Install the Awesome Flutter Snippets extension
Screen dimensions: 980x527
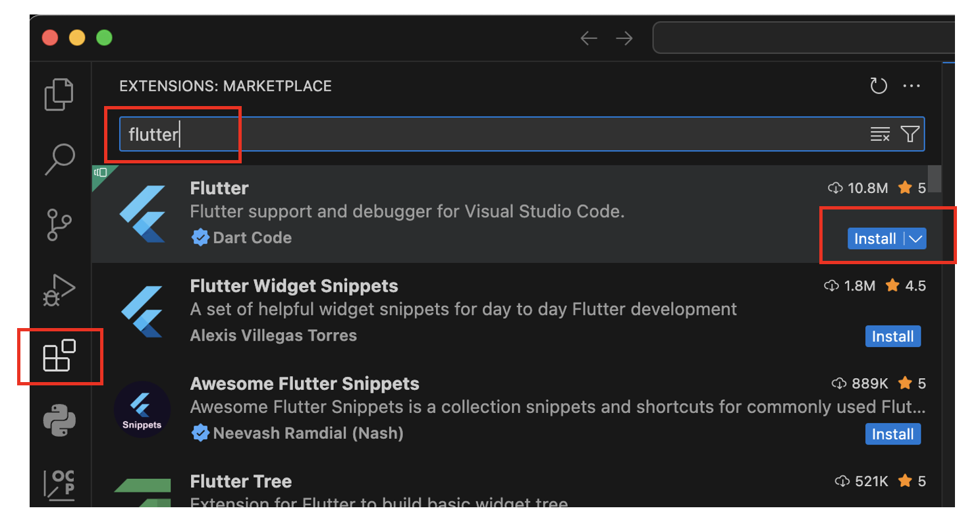pos(892,434)
